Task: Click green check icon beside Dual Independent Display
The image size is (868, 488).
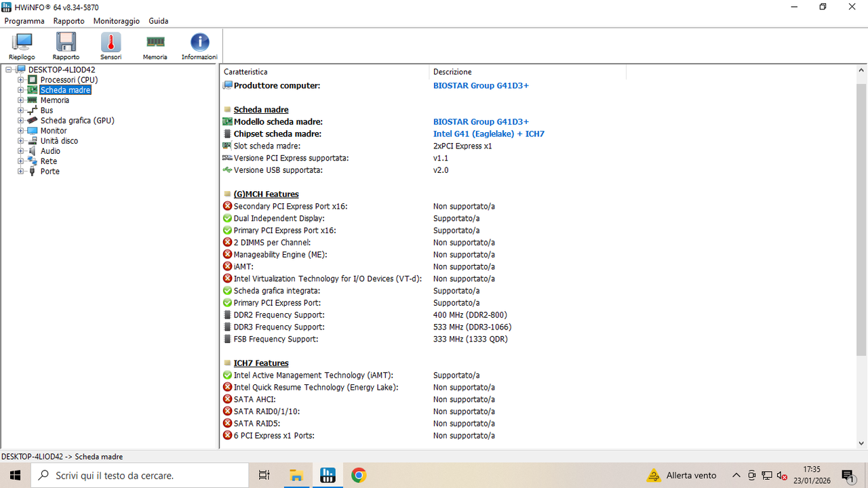Action: [227, 218]
